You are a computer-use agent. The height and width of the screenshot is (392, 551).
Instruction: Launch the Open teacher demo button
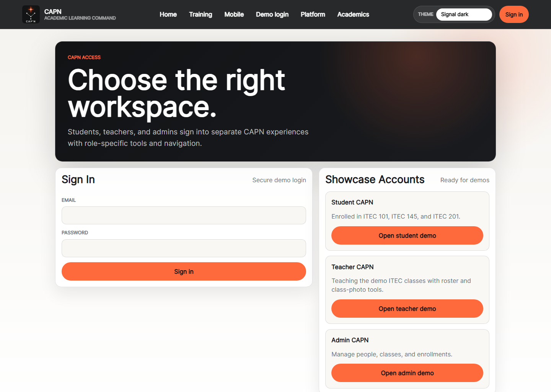point(407,309)
